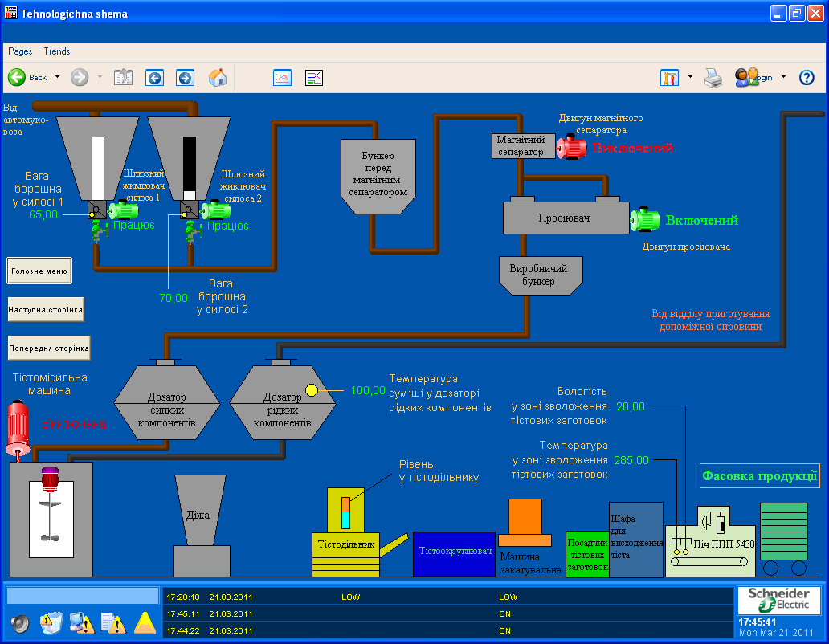
Task: Click the hardware alarms computer icon
Action: 82,623
